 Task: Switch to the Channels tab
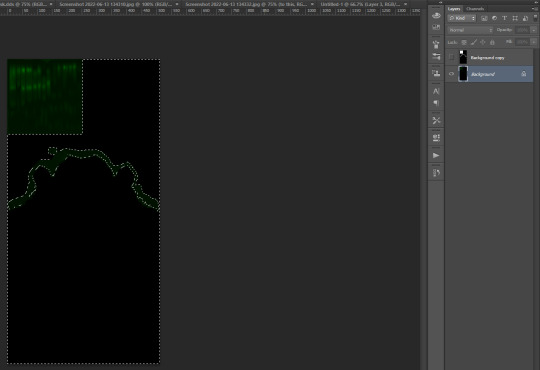pos(475,9)
